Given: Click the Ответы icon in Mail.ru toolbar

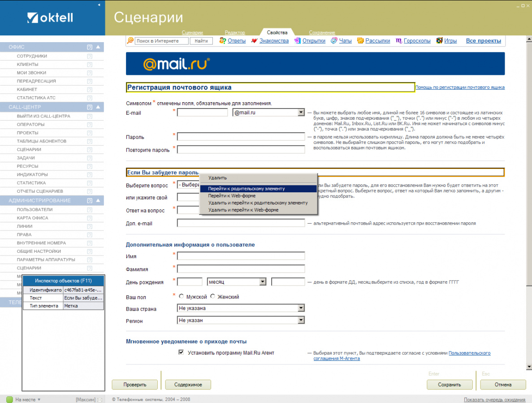Looking at the screenshot, I should click(x=222, y=41).
